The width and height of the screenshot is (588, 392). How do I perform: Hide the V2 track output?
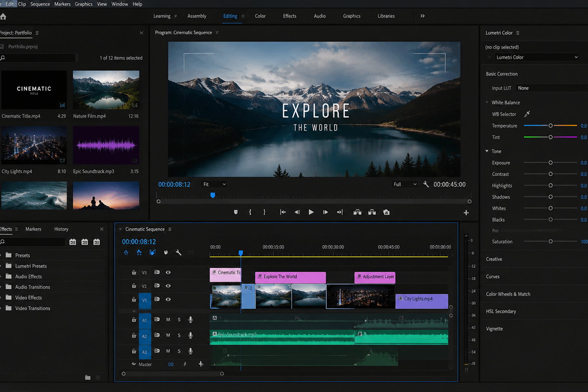168,286
